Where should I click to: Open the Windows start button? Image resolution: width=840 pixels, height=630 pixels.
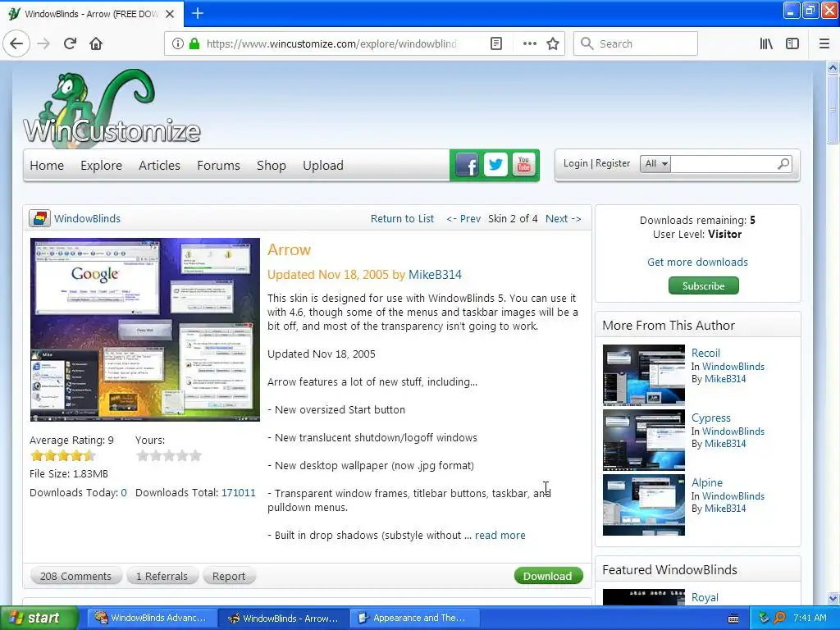(x=39, y=618)
